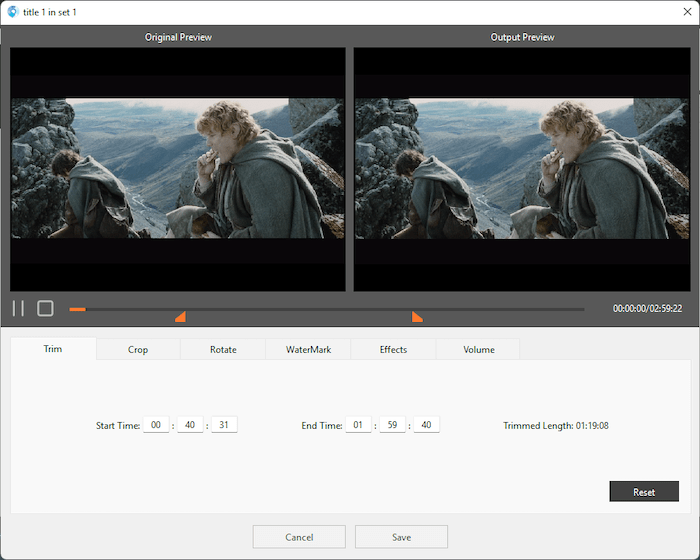
Task: Stop the video with the square button
Action: (x=45, y=309)
